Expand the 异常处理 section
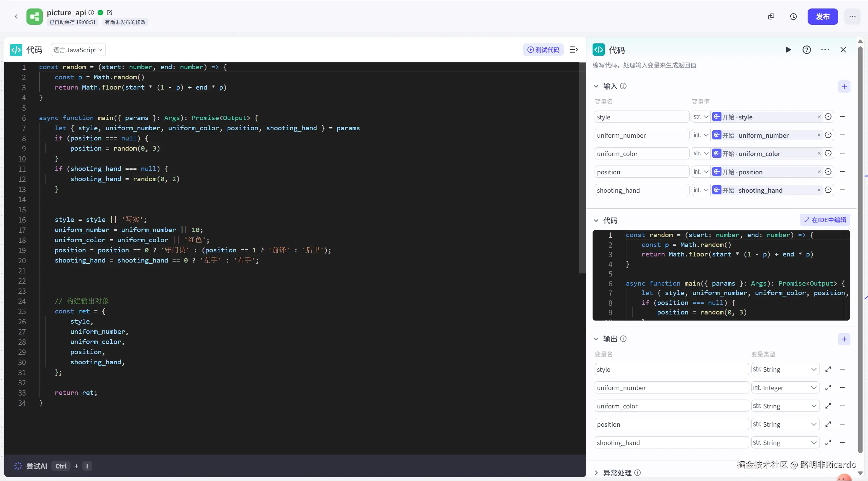The height and width of the screenshot is (481, 868). coord(596,473)
